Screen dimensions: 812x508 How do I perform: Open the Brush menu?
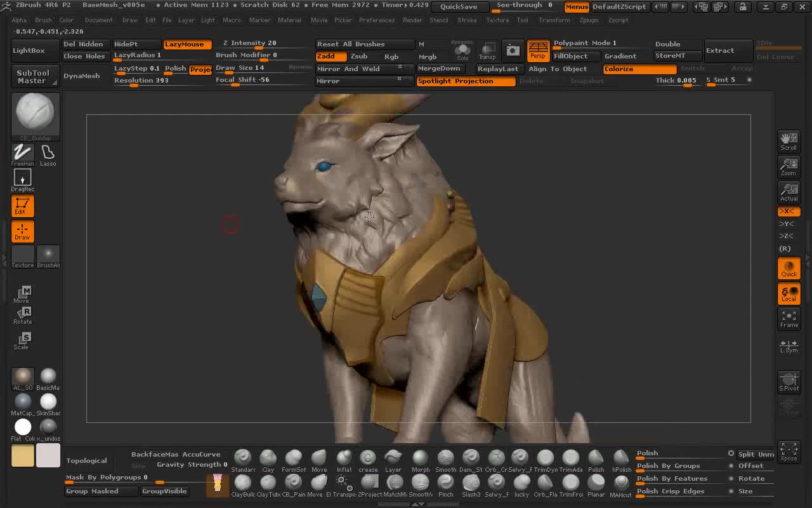(43, 20)
